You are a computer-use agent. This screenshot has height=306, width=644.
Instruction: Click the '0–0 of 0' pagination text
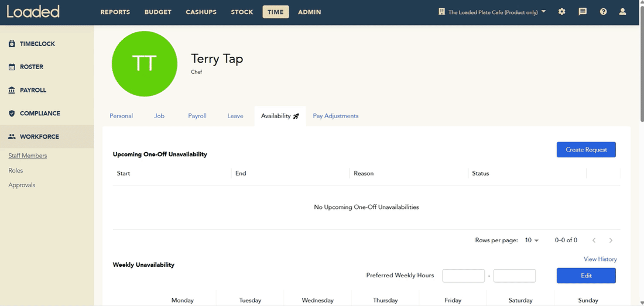(566, 240)
